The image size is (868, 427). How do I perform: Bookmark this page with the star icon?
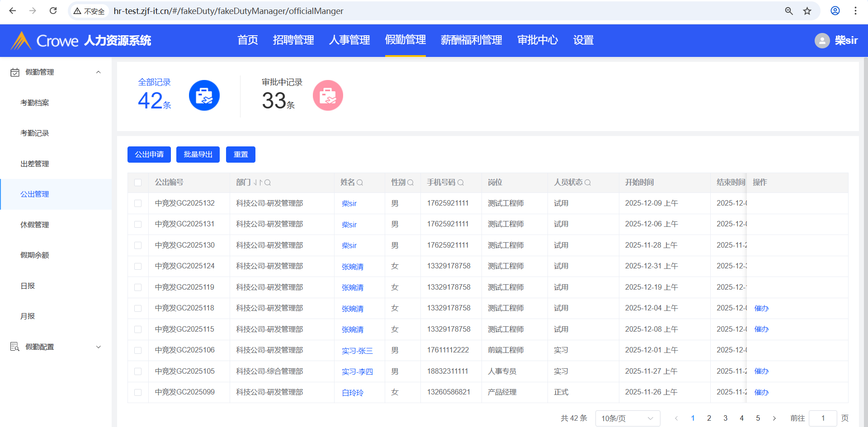click(x=807, y=11)
